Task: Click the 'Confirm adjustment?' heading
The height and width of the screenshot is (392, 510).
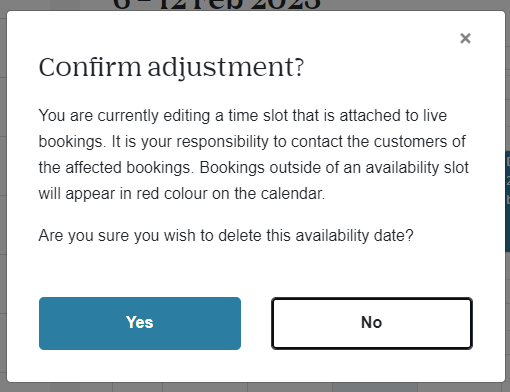Action: coord(171,68)
